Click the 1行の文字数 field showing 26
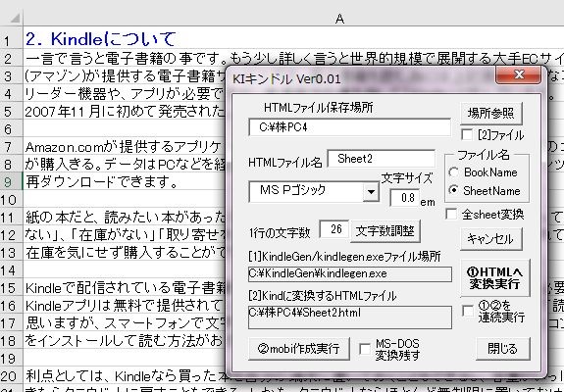The width and height of the screenshot is (564, 392). (334, 229)
